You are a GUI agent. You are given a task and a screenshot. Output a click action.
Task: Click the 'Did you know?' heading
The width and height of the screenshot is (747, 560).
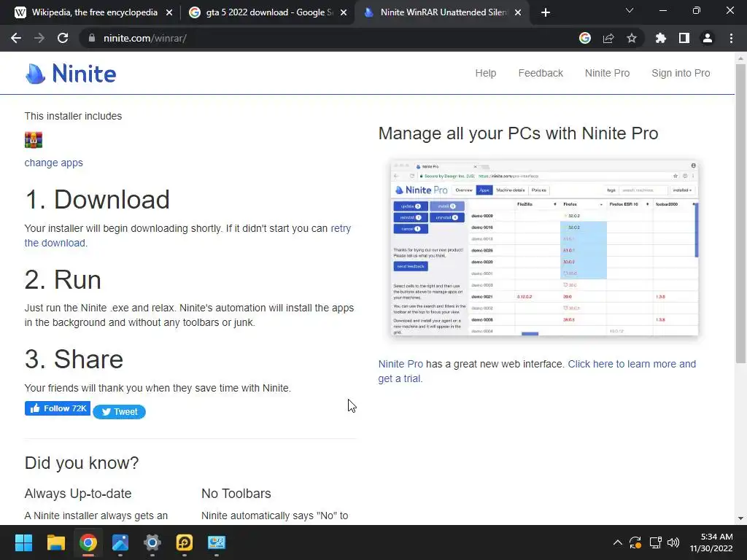coord(82,463)
